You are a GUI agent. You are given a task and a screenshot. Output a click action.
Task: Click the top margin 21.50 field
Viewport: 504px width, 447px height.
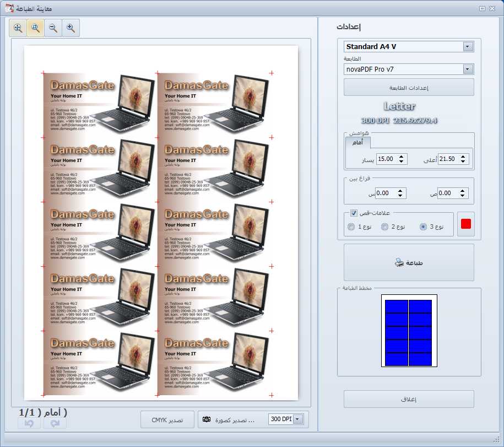click(x=449, y=159)
